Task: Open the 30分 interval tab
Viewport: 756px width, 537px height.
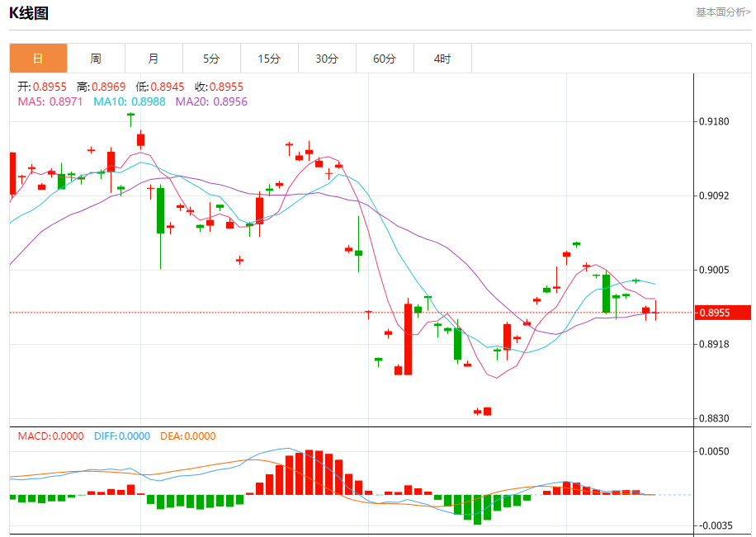Action: click(x=328, y=59)
